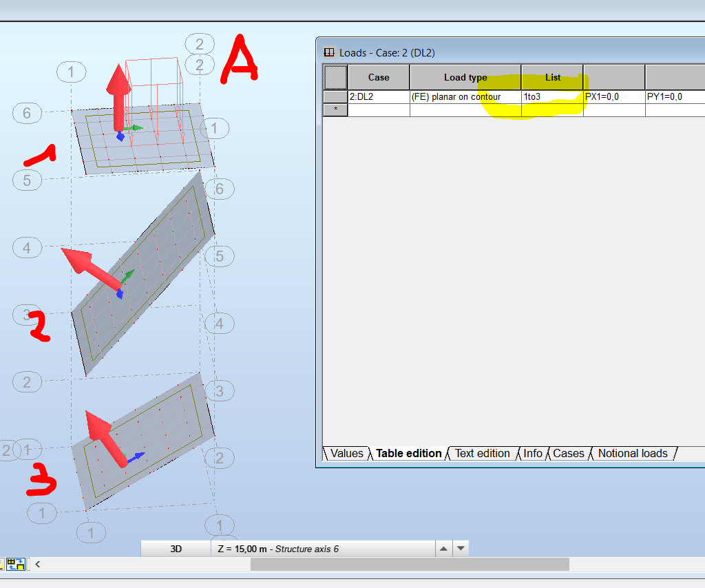Open the Table edition tab
Image resolution: width=705 pixels, height=588 pixels.
[x=408, y=453]
